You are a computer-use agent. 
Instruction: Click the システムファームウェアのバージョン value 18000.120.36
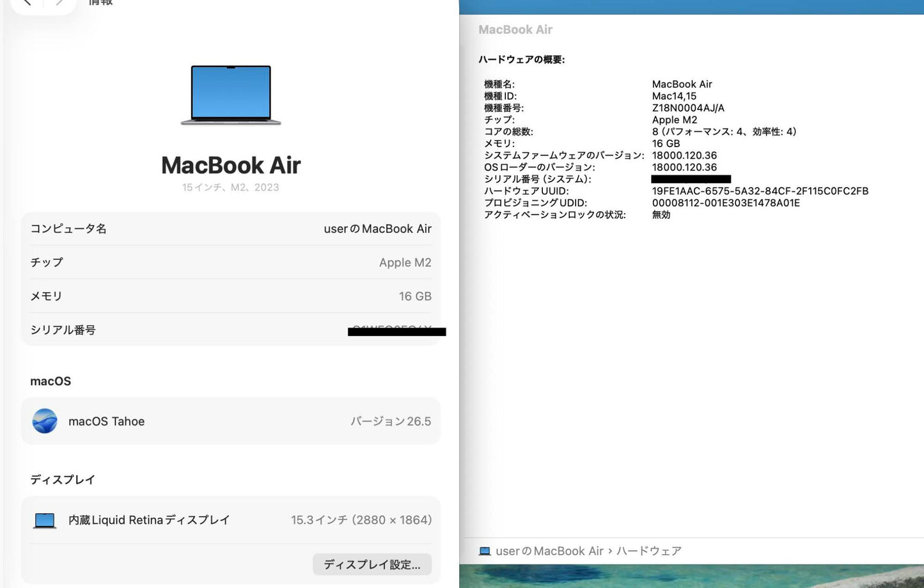point(684,155)
